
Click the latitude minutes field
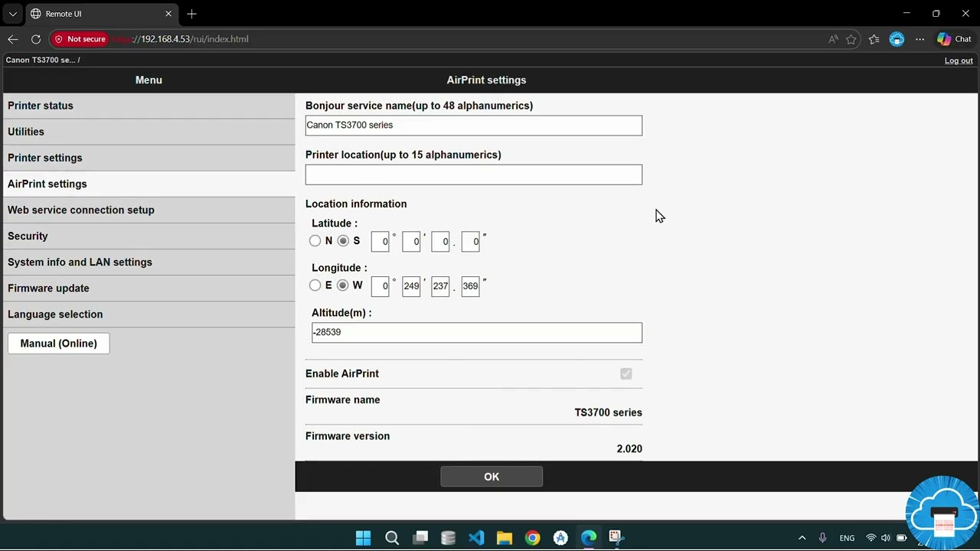pos(411,242)
